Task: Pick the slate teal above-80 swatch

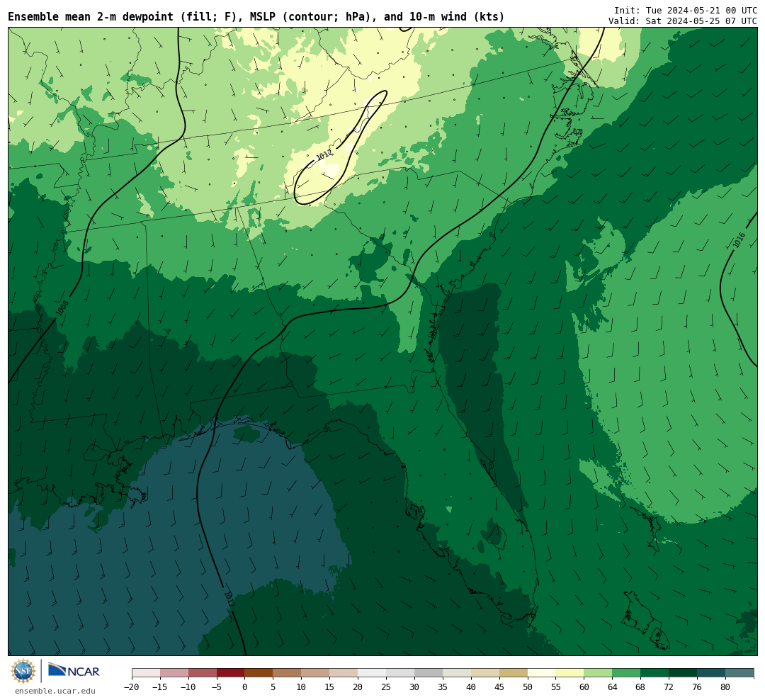Action: click(x=739, y=673)
